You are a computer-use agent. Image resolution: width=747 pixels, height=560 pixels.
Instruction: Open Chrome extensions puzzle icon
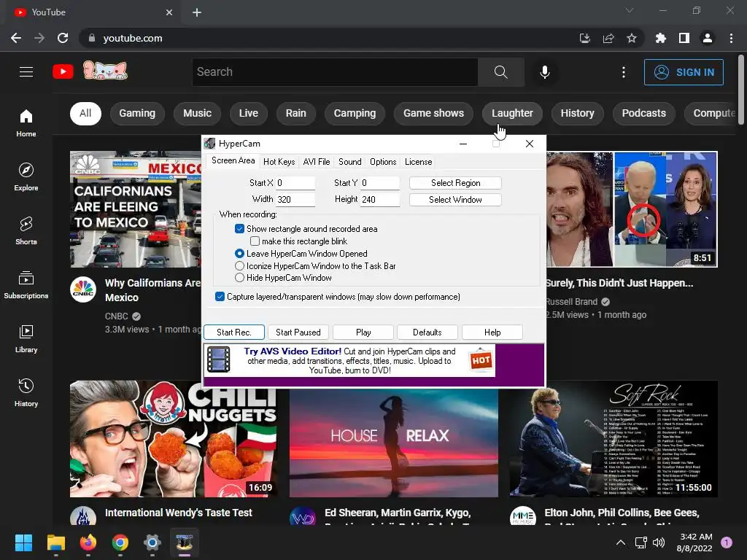coord(660,38)
